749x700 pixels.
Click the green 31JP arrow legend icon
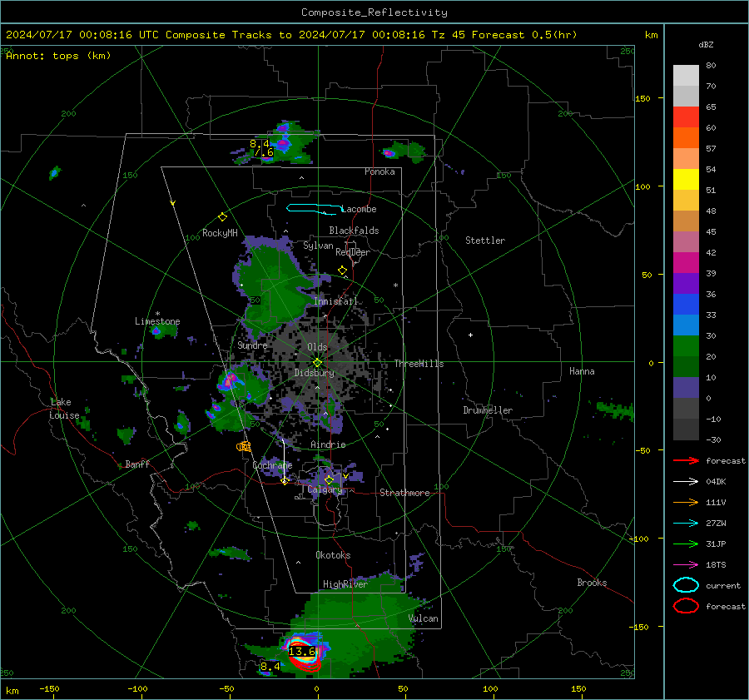click(x=686, y=544)
